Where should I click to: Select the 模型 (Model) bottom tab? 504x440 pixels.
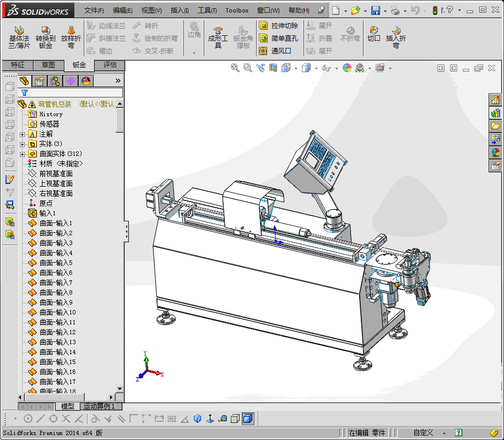point(68,406)
